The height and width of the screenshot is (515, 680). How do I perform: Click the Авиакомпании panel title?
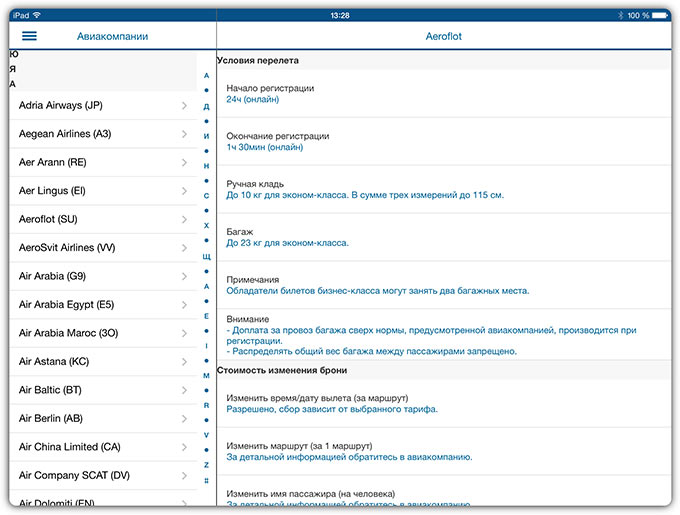[x=112, y=36]
